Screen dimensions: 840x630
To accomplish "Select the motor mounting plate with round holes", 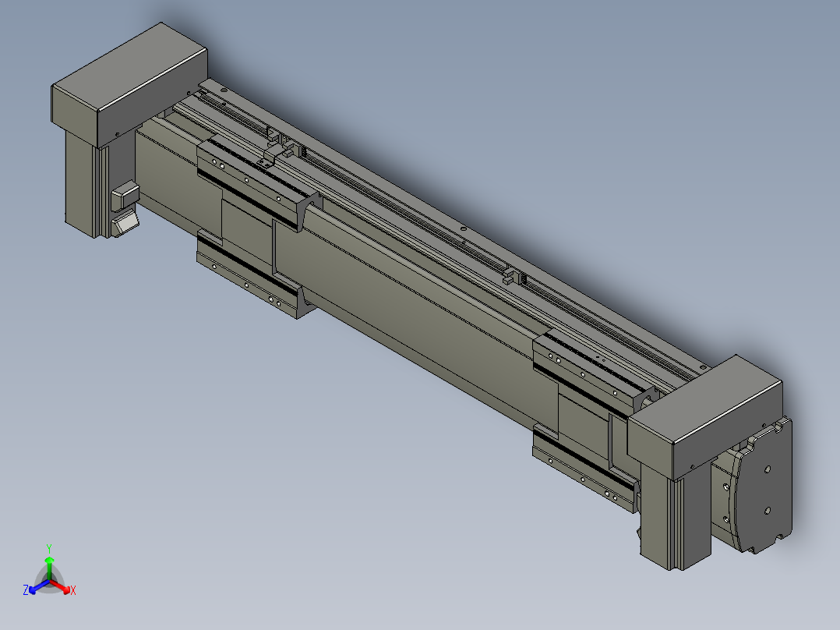I will pyautogui.click(x=765, y=486).
